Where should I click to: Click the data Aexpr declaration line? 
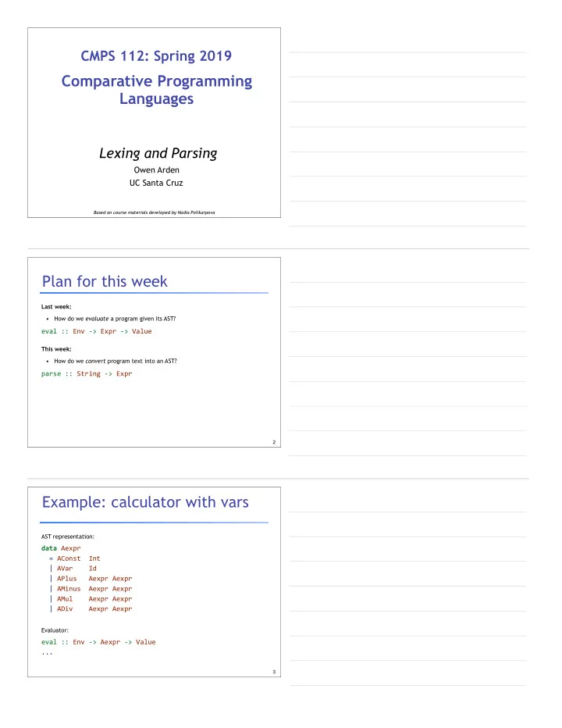click(61, 548)
